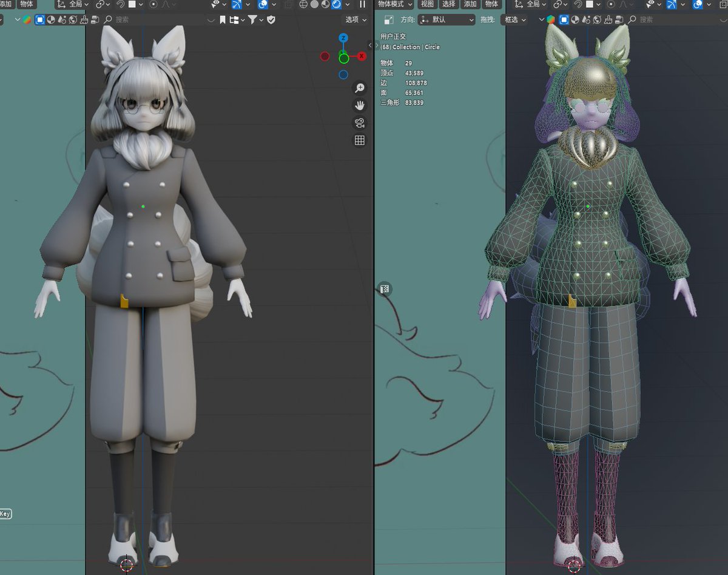Switch left viewport to rendered shading
This screenshot has width=728, height=575.
(336, 5)
